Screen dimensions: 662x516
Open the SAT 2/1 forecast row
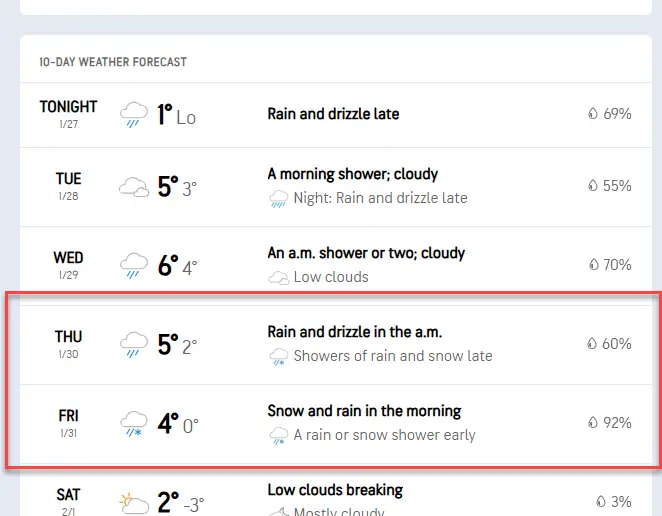[68, 500]
